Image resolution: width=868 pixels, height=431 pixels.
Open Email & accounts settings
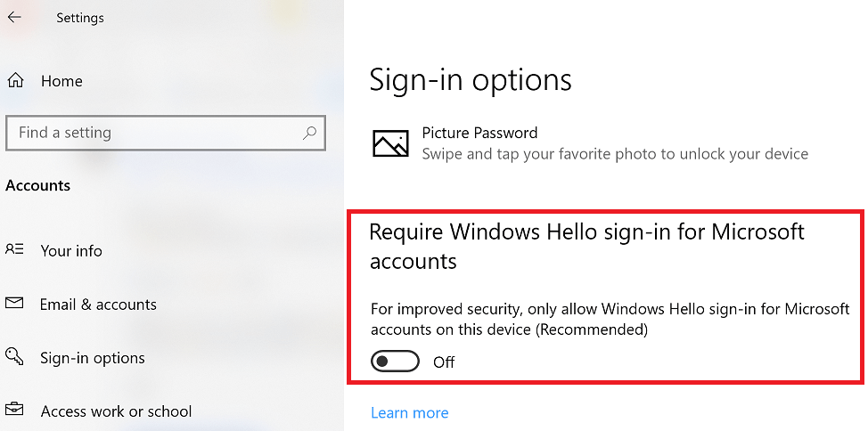pyautogui.click(x=98, y=305)
